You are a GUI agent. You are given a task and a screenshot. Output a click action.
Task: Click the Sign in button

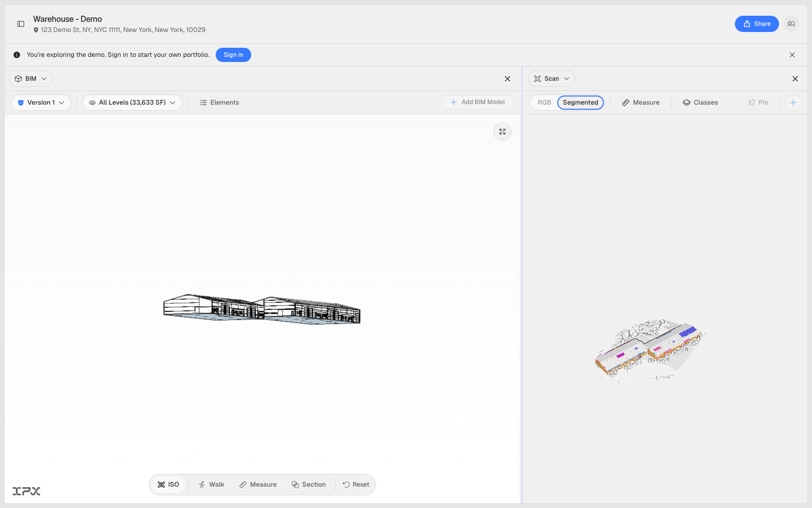pos(233,55)
